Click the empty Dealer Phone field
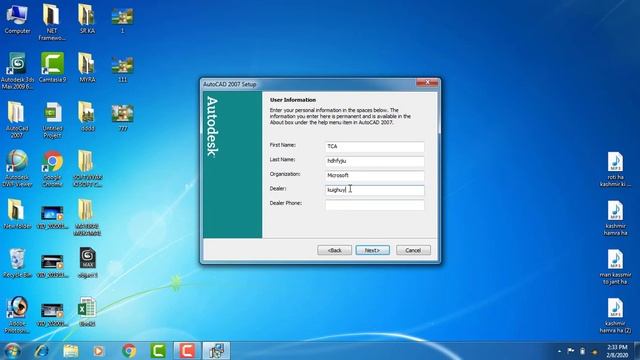Viewport: 640px width, 360px height. coord(374,205)
